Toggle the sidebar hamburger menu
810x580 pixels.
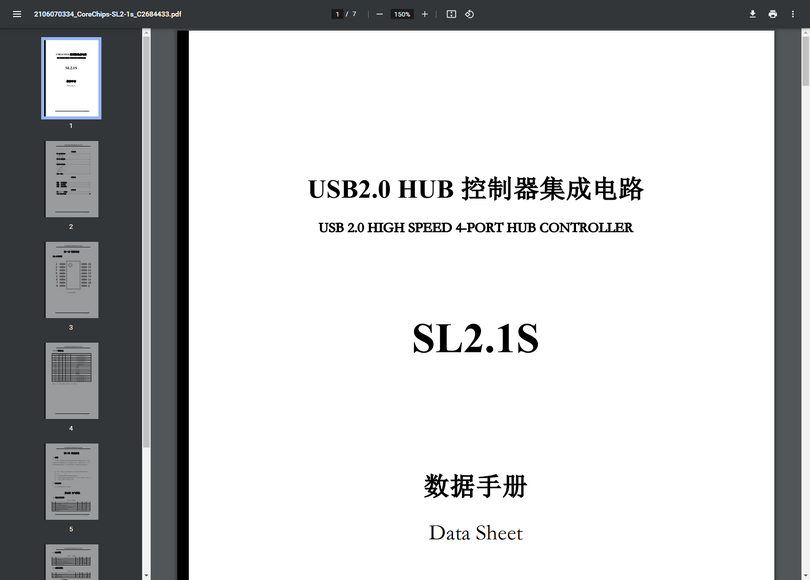[x=17, y=14]
